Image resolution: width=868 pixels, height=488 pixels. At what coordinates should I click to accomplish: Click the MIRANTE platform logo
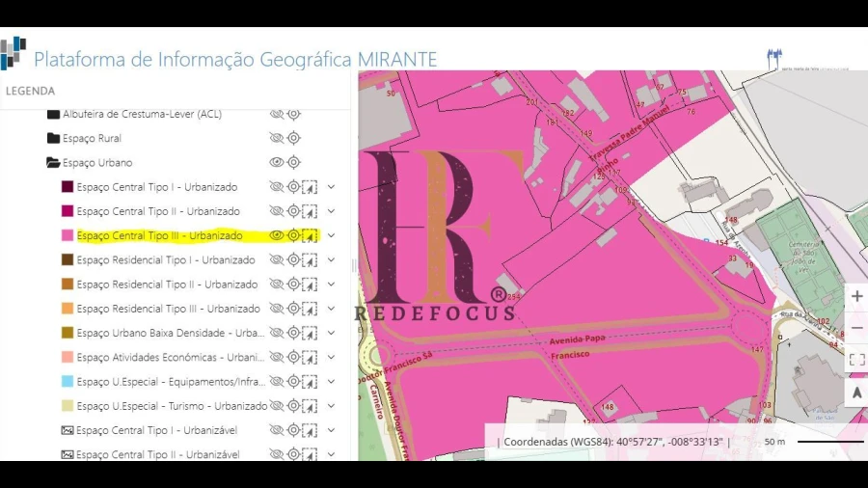[14, 54]
